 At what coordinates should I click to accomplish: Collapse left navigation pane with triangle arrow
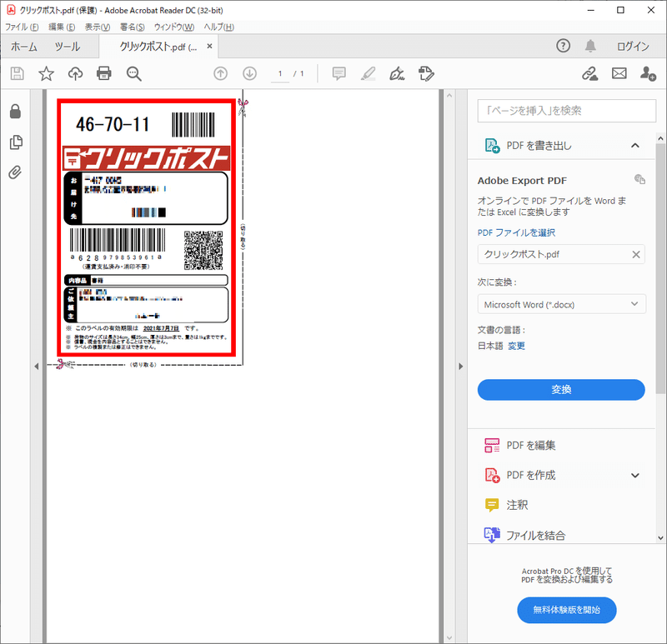[37, 367]
